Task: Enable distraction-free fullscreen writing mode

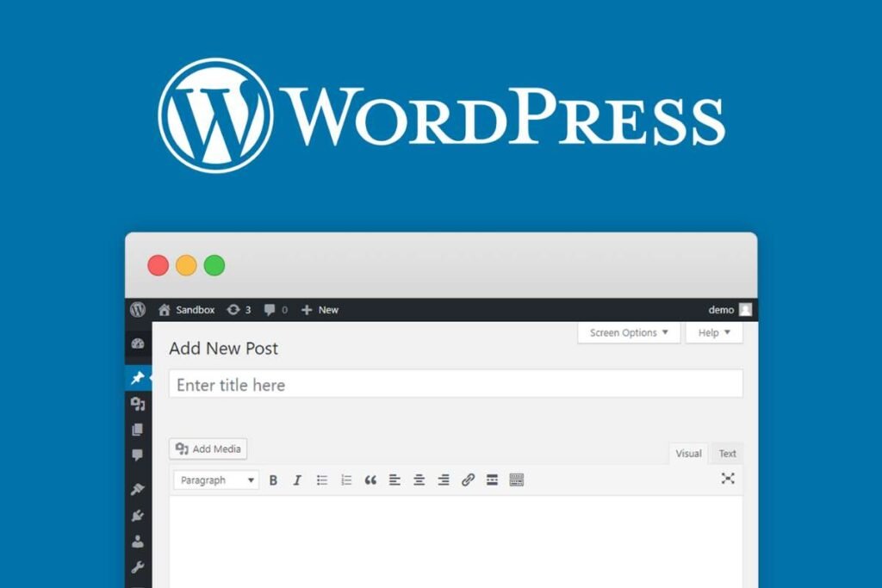Action: click(728, 479)
